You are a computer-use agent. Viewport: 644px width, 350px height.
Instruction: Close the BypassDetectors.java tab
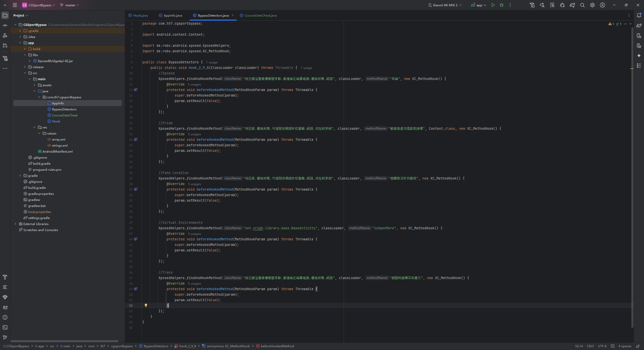click(233, 15)
